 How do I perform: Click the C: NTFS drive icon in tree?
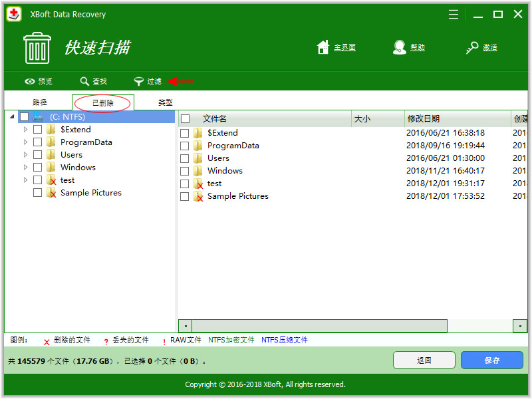38,117
